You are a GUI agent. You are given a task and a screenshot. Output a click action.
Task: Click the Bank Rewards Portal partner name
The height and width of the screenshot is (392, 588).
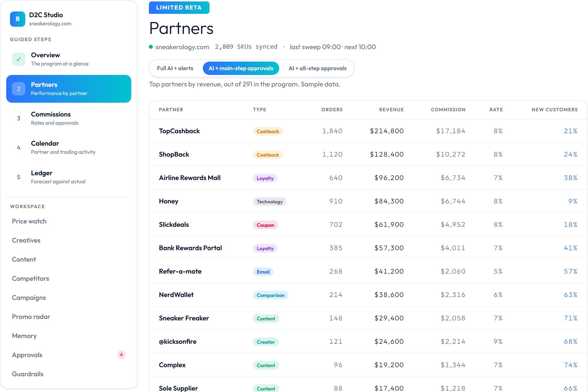(190, 248)
